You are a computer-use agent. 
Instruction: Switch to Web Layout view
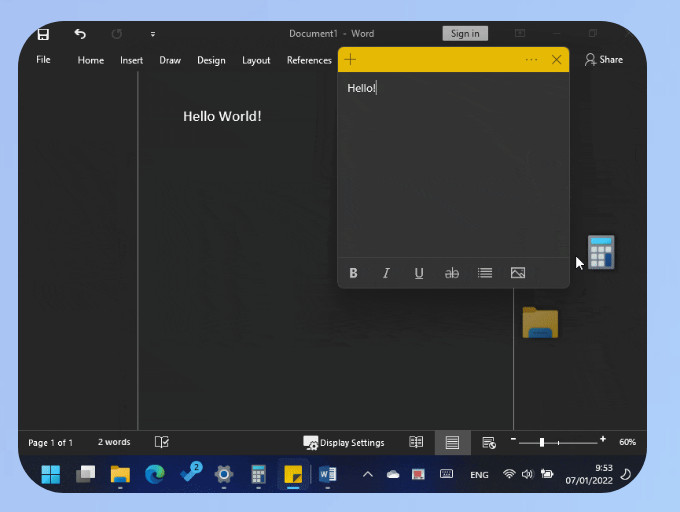click(x=489, y=443)
